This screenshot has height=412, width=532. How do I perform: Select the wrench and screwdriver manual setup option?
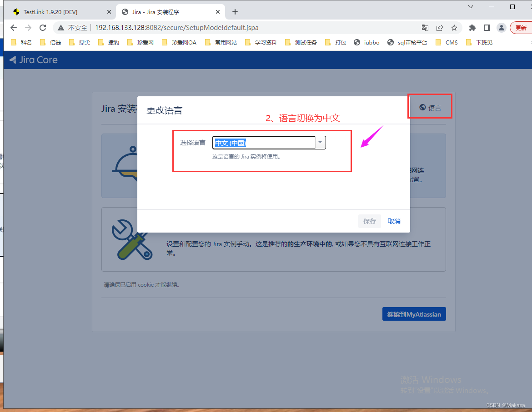[x=273, y=239]
